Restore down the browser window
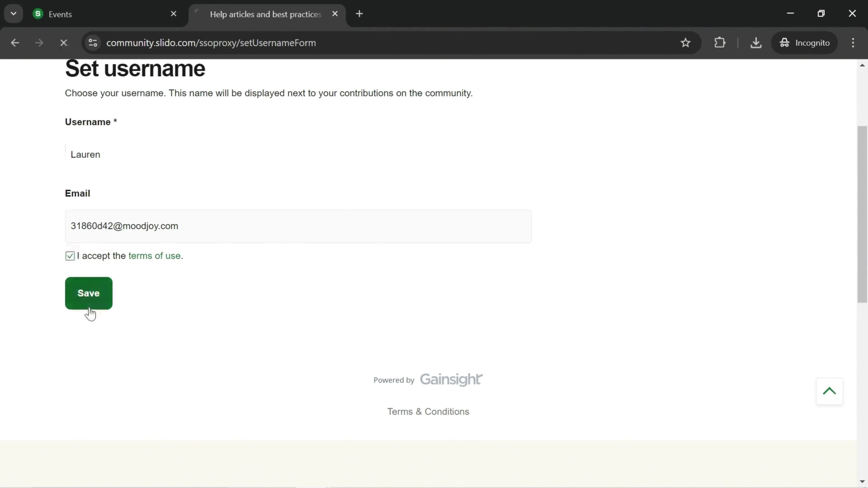This screenshot has height=488, width=868. (821, 14)
